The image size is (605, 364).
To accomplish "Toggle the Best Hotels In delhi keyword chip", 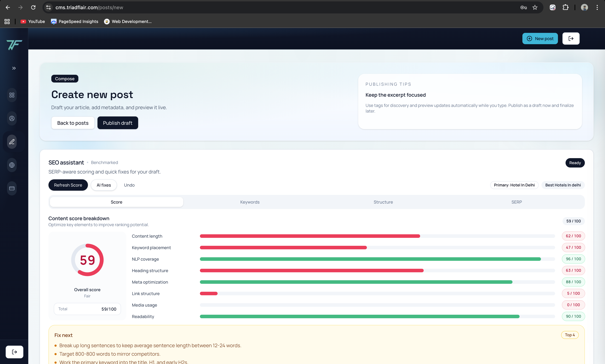I will coord(563,185).
